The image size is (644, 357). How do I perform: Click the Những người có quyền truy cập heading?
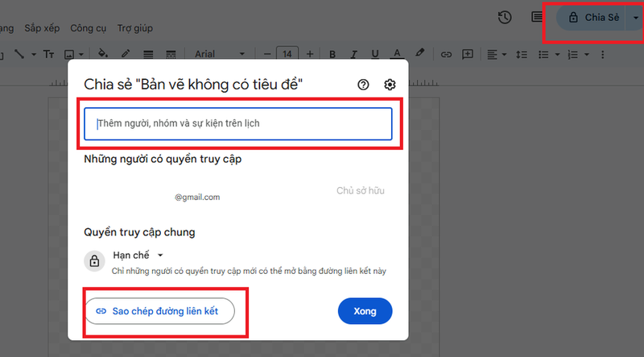[x=163, y=160]
